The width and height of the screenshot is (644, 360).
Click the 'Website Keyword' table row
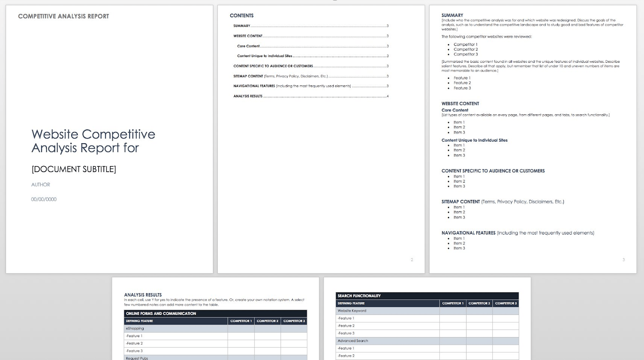[x=427, y=311]
